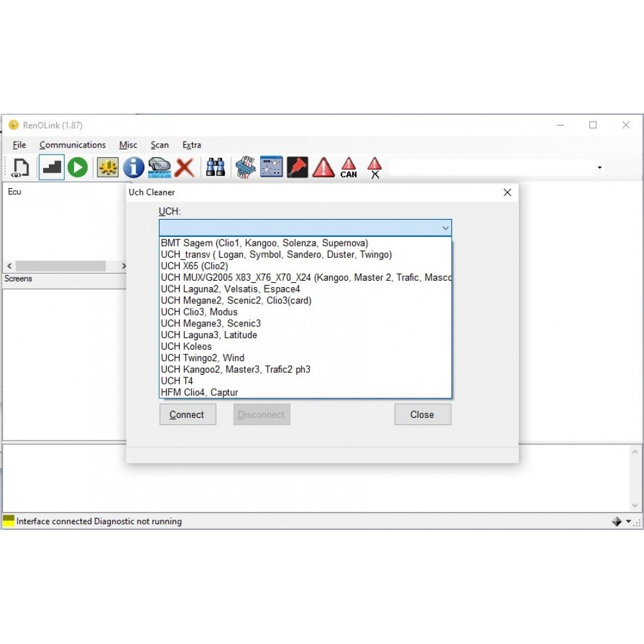644x644 pixels.
Task: Click the red pin on black icon
Action: click(x=297, y=167)
